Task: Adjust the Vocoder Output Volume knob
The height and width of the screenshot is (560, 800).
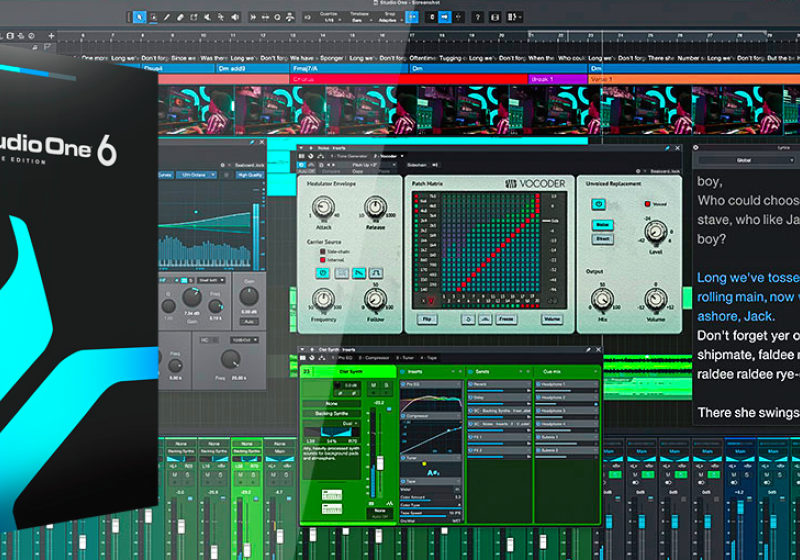Action: 656,299
